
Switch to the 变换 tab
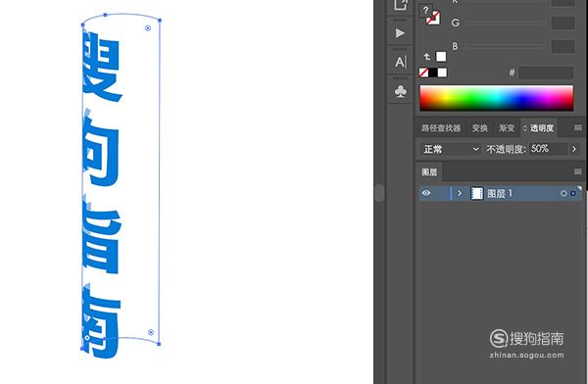(479, 128)
